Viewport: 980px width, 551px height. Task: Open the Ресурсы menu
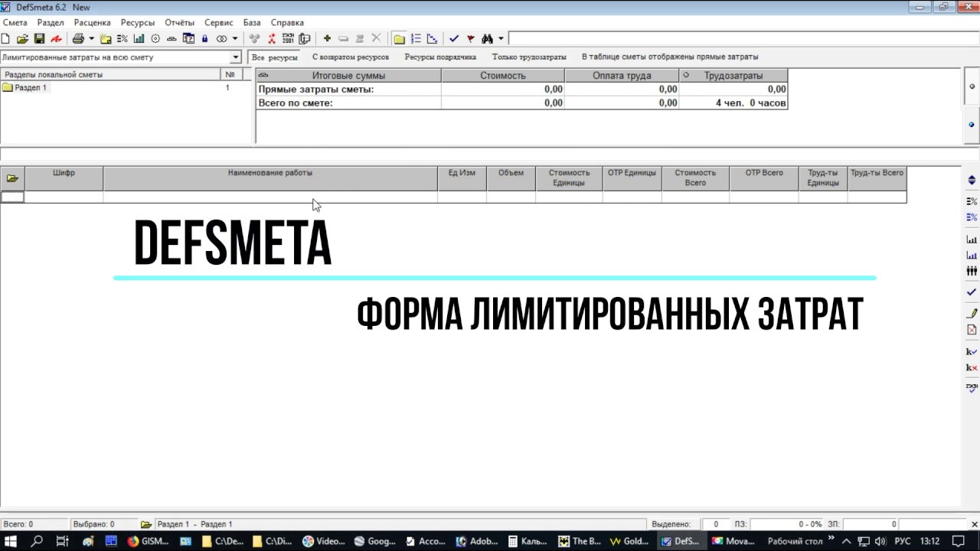click(138, 23)
